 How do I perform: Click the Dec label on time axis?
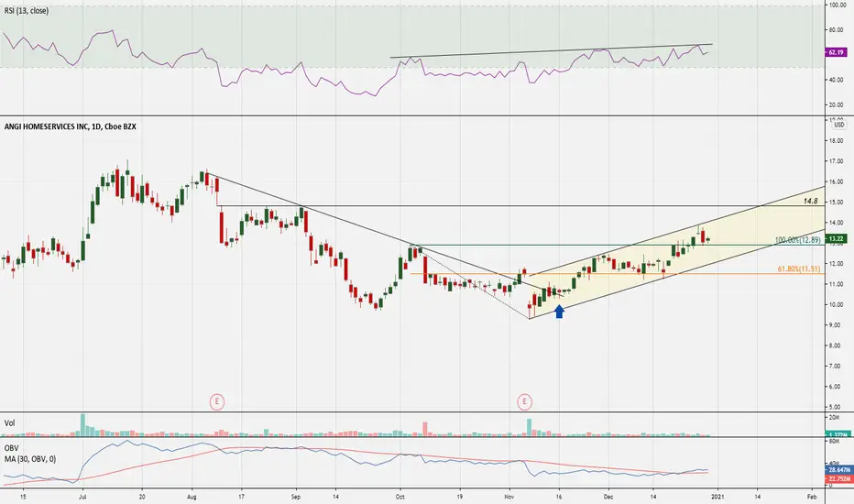(608, 497)
